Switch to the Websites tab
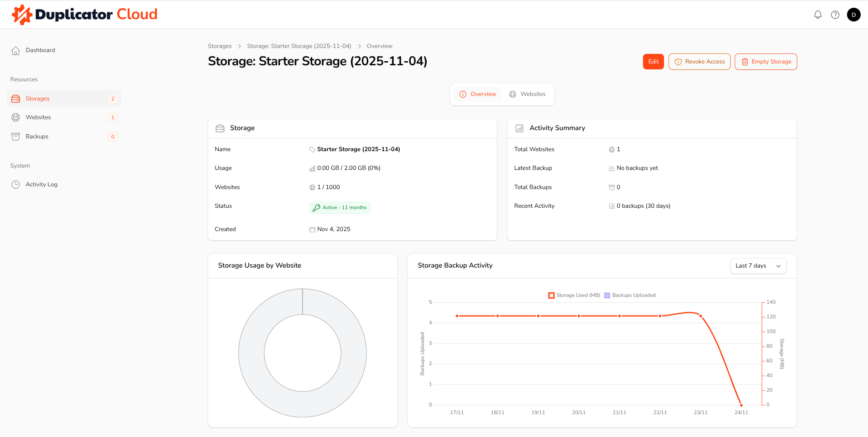 (x=528, y=94)
